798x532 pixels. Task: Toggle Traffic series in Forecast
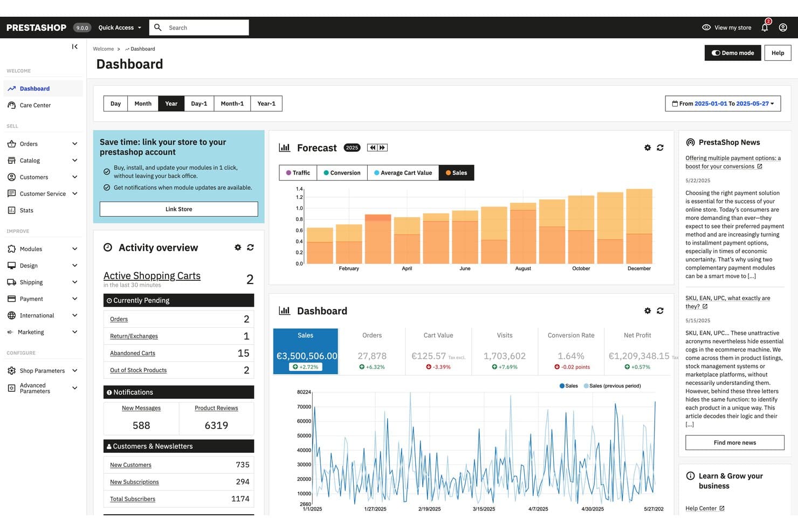pyautogui.click(x=297, y=172)
